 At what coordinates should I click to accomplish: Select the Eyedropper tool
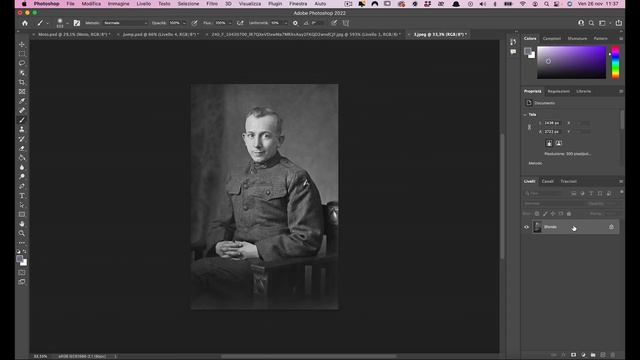22,101
